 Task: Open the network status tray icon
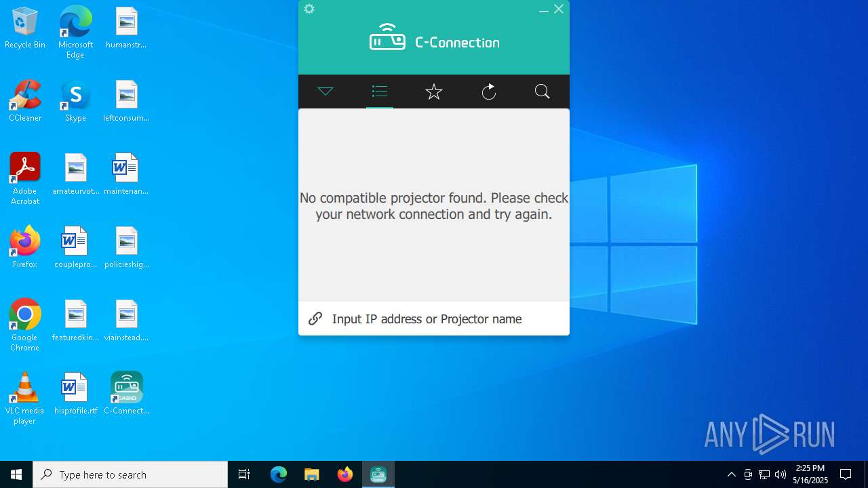(764, 474)
